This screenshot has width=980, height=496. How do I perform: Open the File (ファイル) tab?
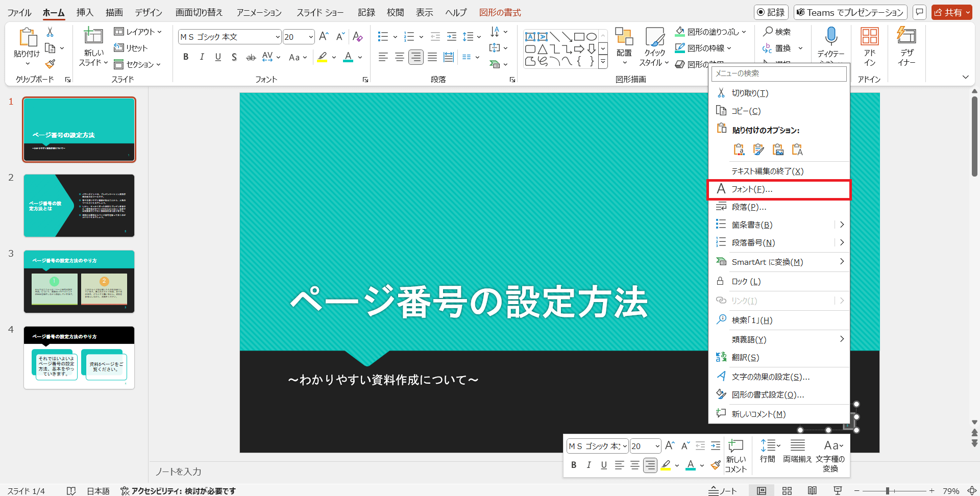click(19, 12)
